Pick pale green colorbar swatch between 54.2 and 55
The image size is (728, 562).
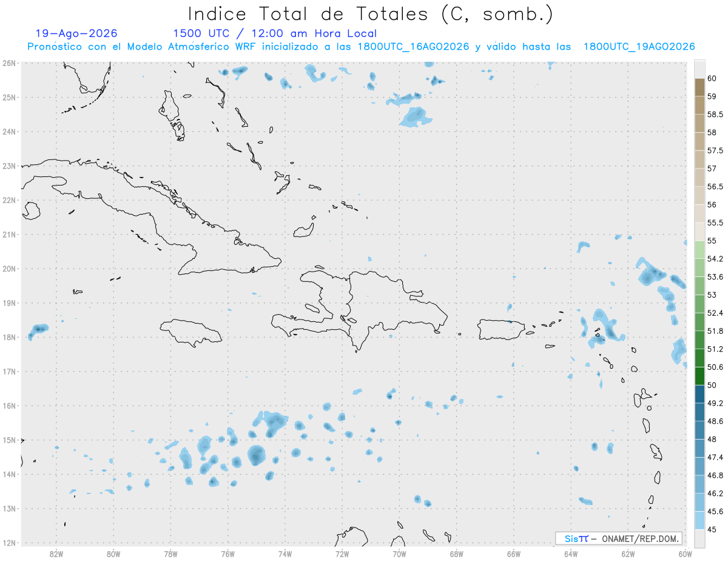[x=699, y=250]
